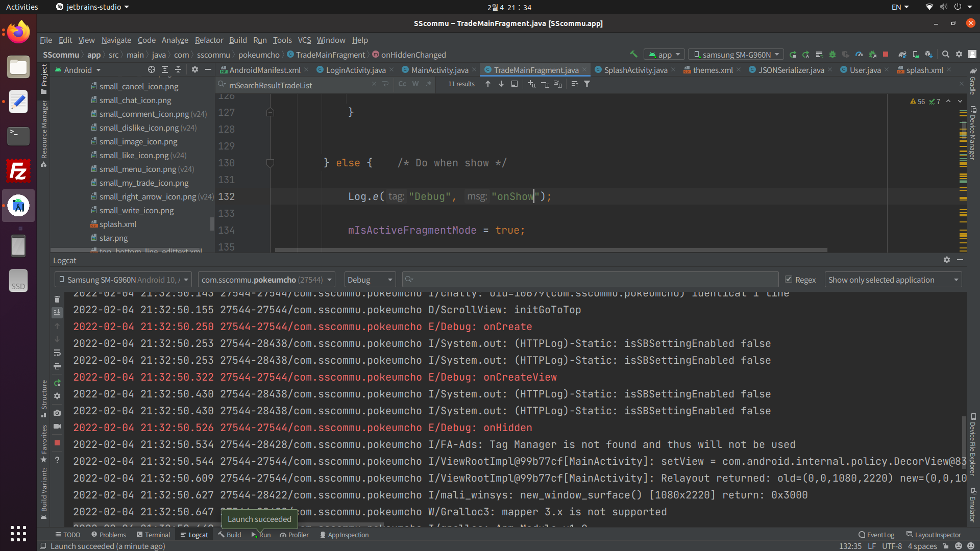The width and height of the screenshot is (980, 551).
Task: Open the Event Log panel
Action: pos(876,535)
